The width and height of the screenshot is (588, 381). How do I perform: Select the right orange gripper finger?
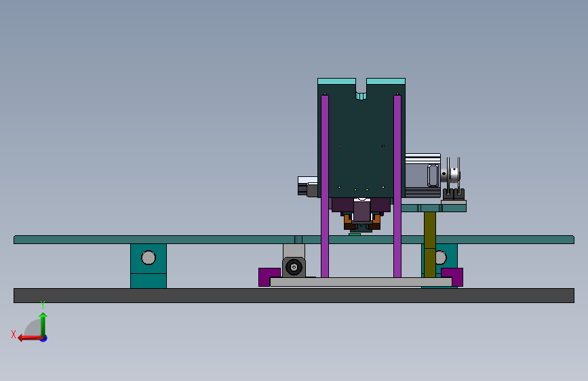coord(375,221)
